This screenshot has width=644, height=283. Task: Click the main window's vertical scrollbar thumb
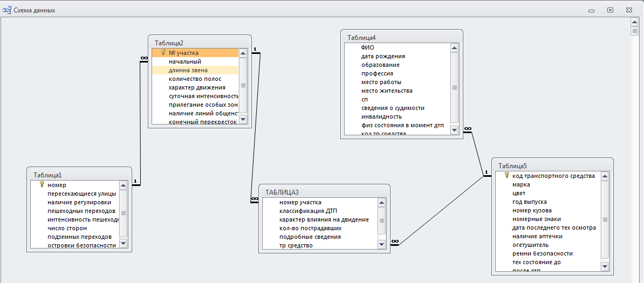click(x=634, y=31)
